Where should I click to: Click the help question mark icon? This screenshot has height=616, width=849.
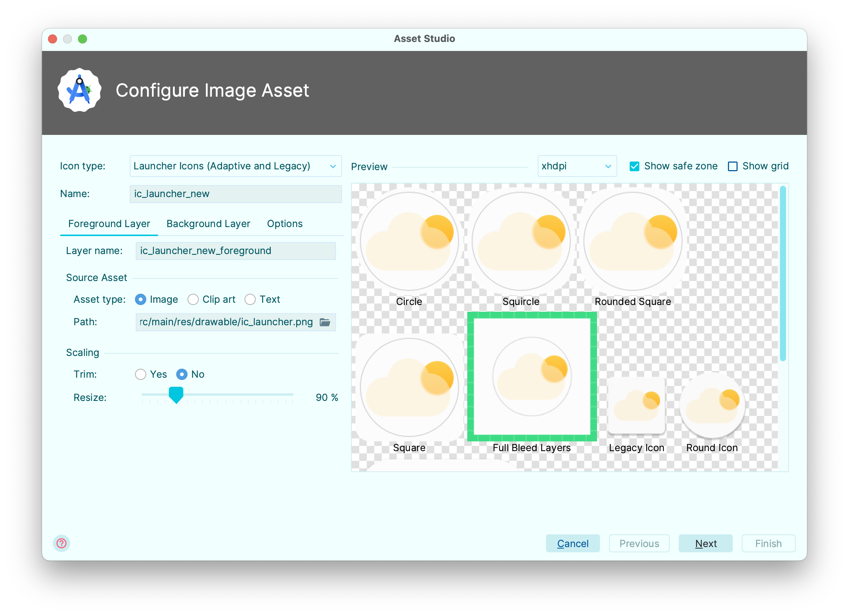pos(61,543)
